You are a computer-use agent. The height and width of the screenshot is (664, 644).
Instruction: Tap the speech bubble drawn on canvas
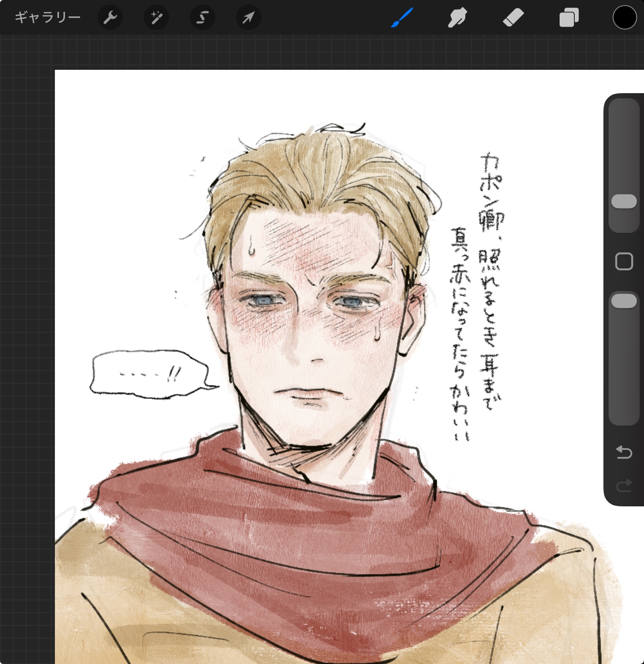149,374
